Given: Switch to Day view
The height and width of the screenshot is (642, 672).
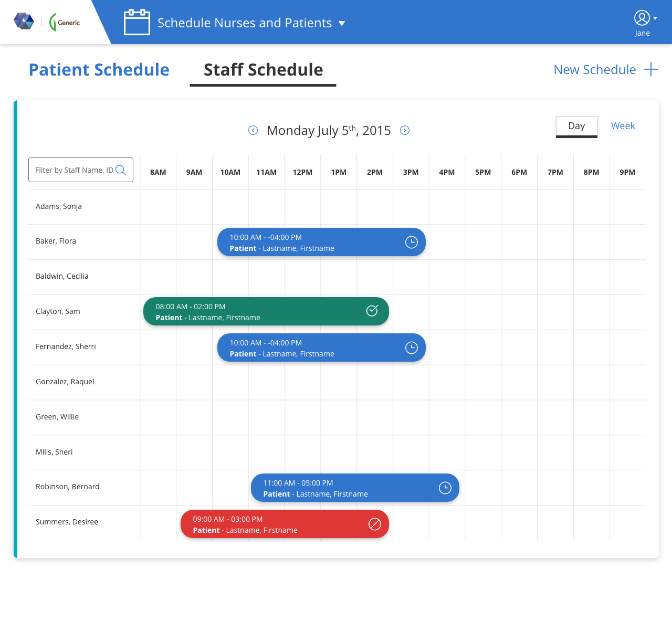Looking at the screenshot, I should [576, 127].
